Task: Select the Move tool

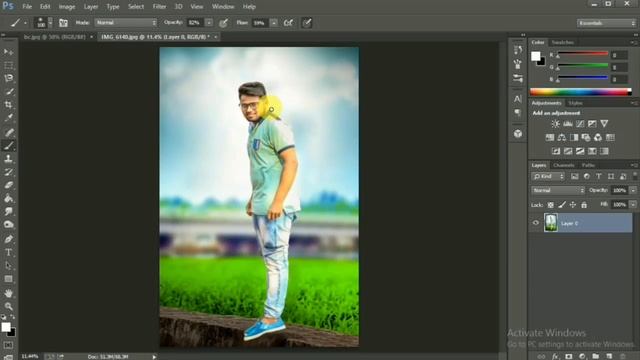Action: click(8, 52)
